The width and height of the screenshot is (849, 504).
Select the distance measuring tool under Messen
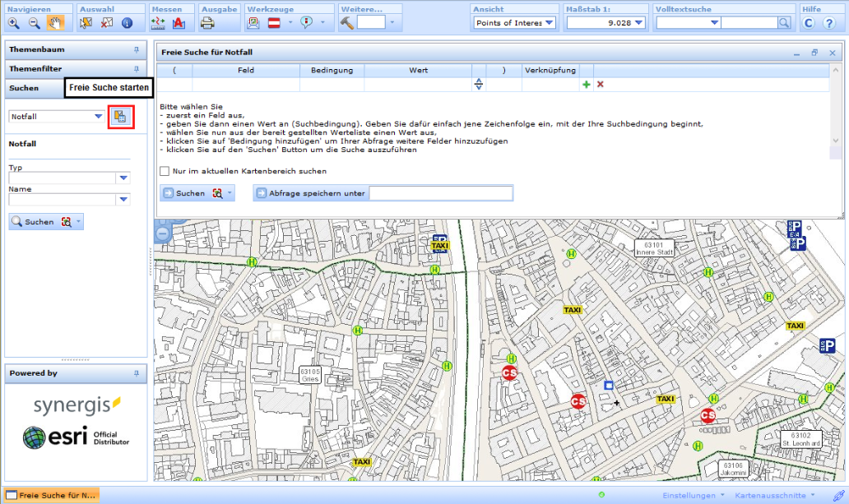coord(158,23)
